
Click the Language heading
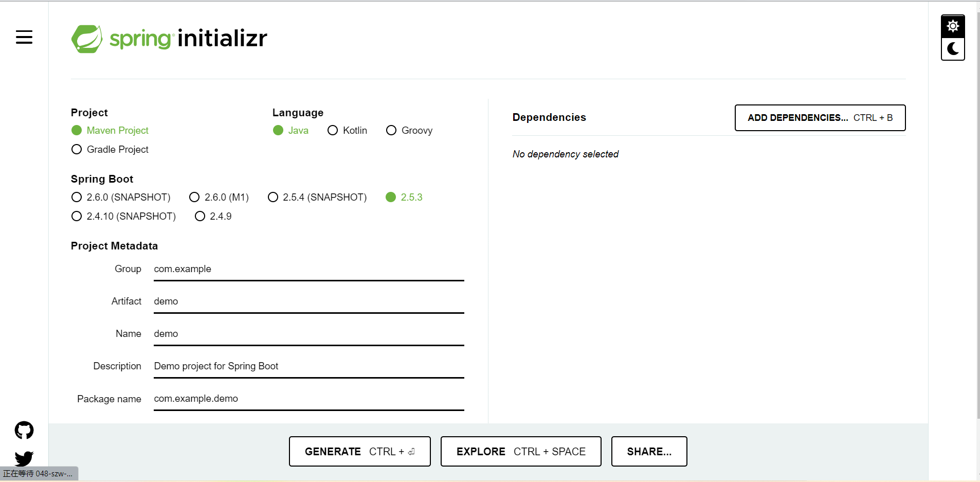point(298,113)
